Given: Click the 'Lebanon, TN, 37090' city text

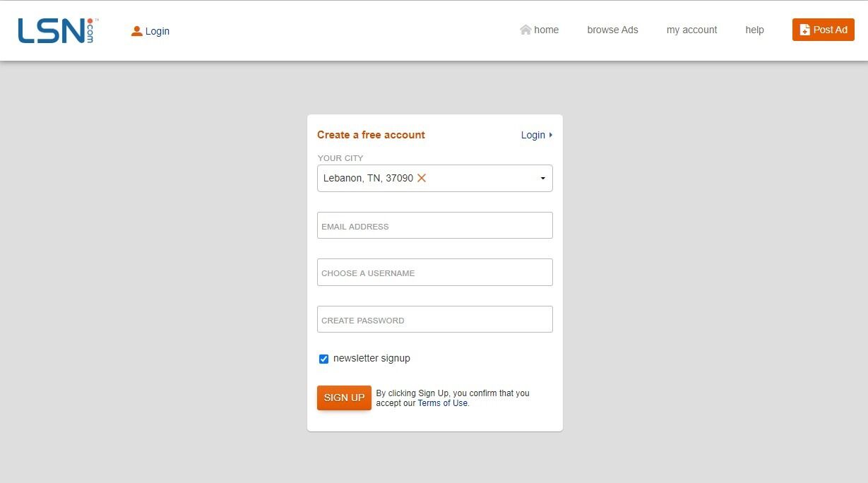Looking at the screenshot, I should (368, 178).
